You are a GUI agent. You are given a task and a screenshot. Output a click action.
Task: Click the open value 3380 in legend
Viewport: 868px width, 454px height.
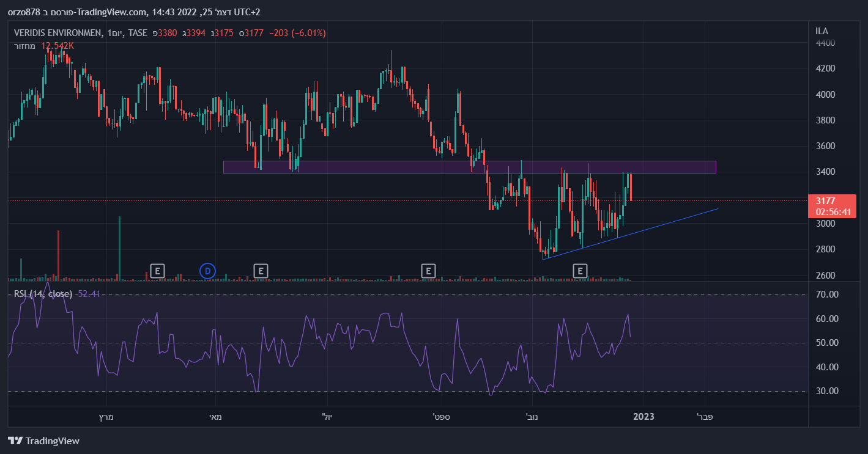(168, 32)
